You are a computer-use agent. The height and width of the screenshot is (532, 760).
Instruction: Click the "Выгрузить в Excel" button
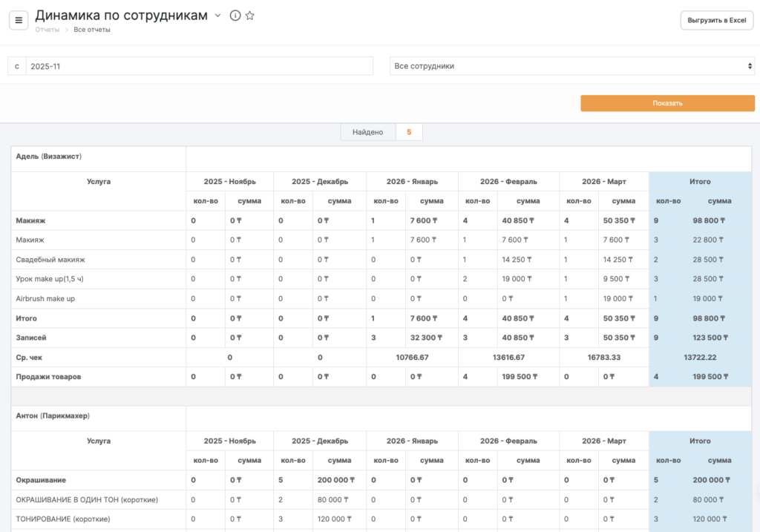(x=716, y=20)
